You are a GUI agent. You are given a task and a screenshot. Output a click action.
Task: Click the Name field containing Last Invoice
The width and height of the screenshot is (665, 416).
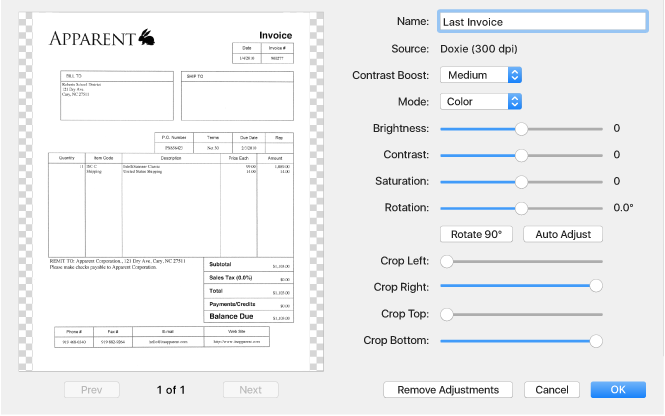coord(542,22)
